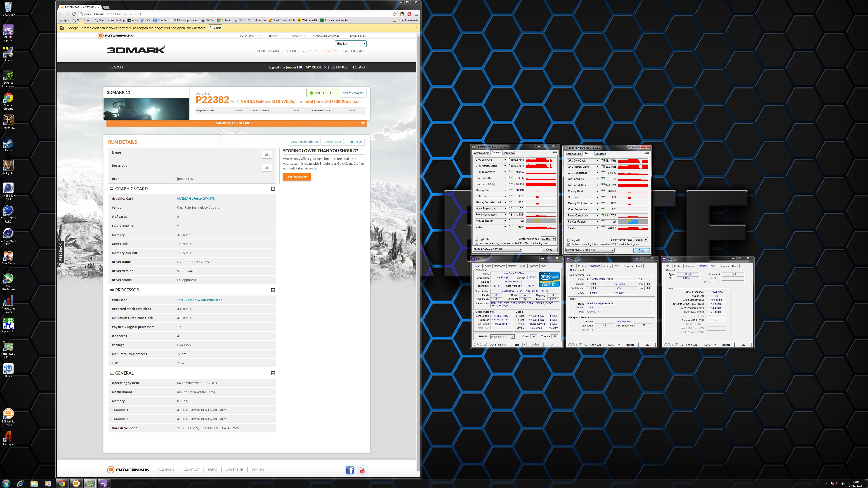Click Validate in the Mainboard CPU-Z window
This screenshot has height=488, width=868.
(x=630, y=345)
